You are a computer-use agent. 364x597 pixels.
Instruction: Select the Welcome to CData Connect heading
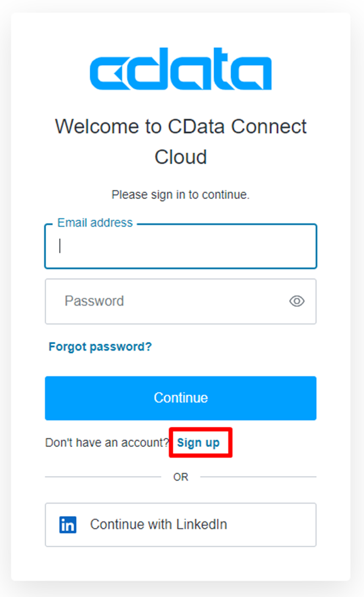pos(181,126)
